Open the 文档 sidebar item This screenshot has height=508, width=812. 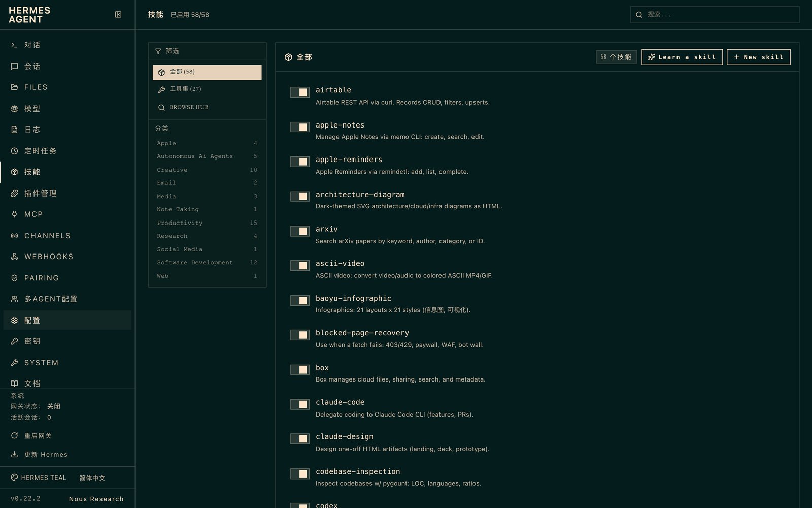pyautogui.click(x=67, y=384)
